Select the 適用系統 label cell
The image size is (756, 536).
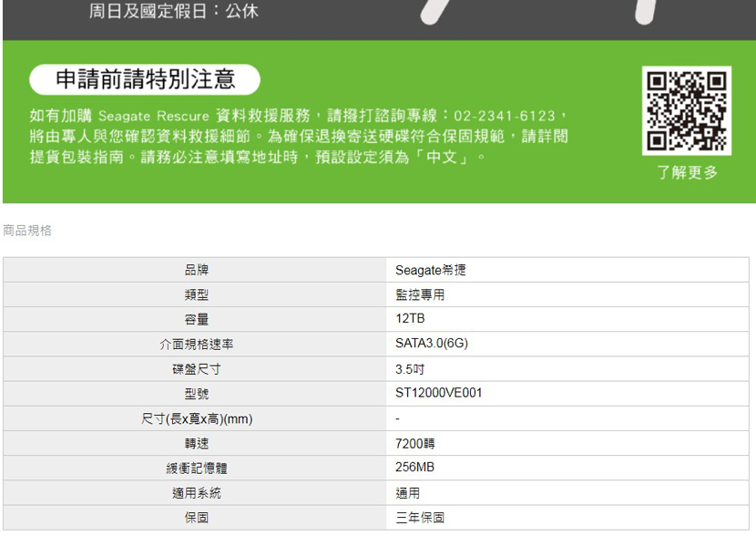pyautogui.click(x=195, y=493)
